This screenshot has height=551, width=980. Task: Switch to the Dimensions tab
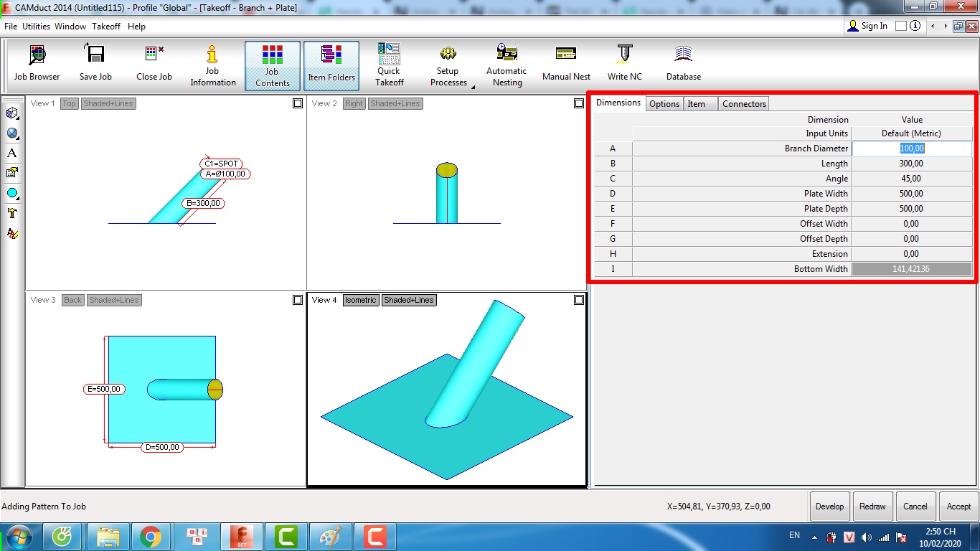click(x=618, y=103)
